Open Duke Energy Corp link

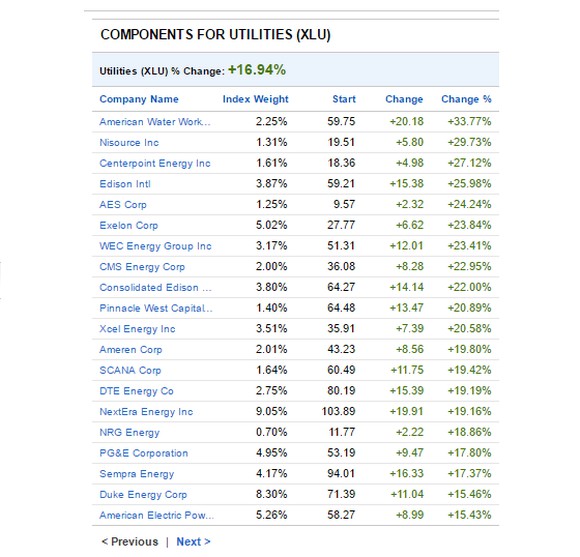click(143, 494)
